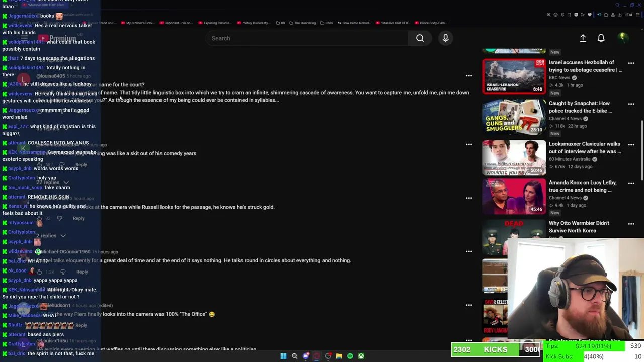Open 'The Quartering' bookmark folder
The width and height of the screenshot is (644, 362).
[x=302, y=23]
